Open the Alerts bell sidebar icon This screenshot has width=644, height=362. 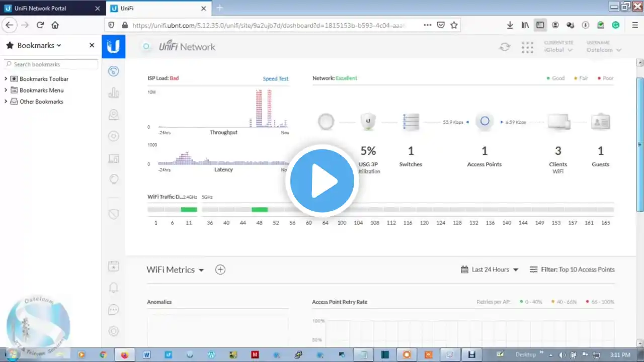(x=114, y=288)
